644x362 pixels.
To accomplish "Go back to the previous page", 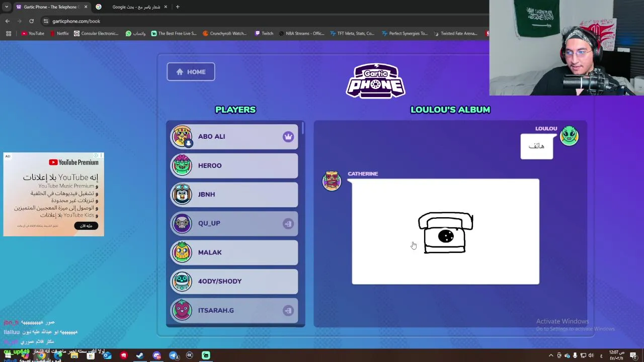I will coord(7,21).
